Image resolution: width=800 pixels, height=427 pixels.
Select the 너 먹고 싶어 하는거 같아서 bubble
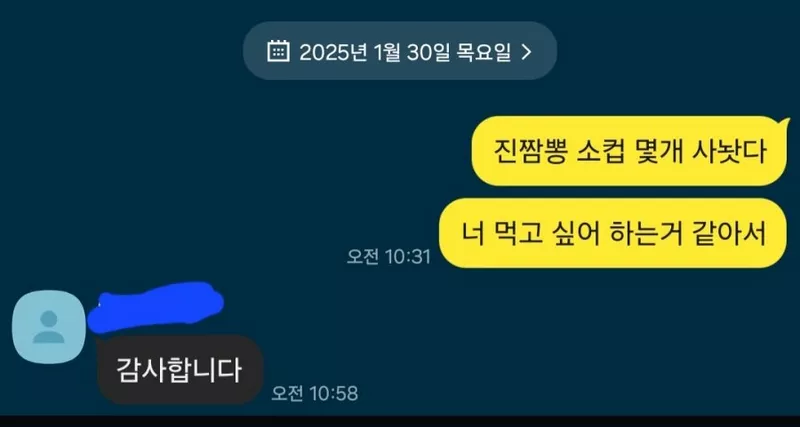(613, 233)
